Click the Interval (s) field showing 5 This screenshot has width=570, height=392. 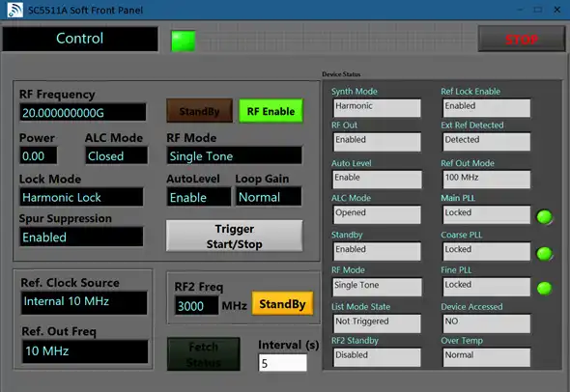pyautogui.click(x=282, y=363)
